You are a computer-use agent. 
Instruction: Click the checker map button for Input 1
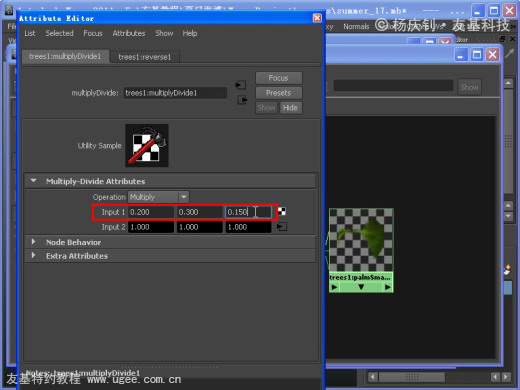coord(282,211)
